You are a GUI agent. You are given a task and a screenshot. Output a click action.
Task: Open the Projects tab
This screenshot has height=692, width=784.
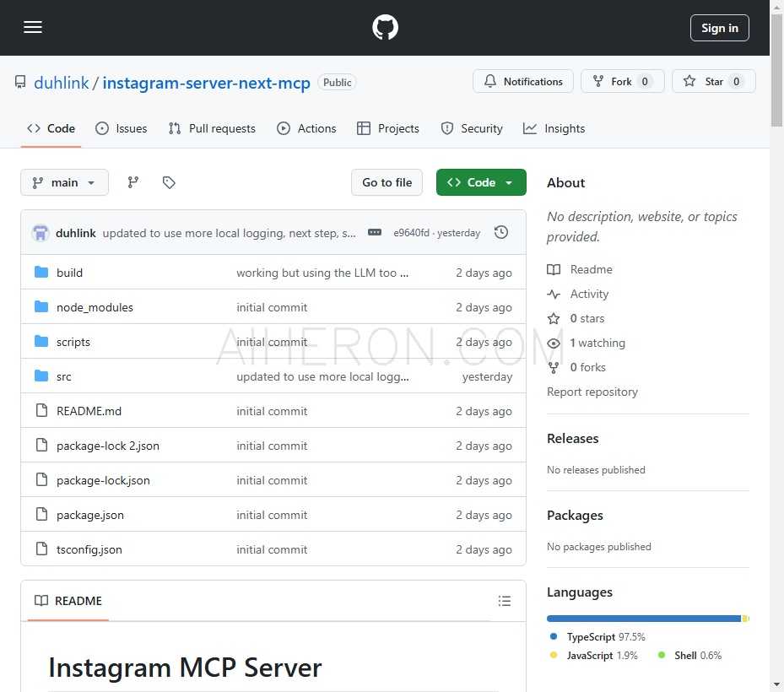coord(388,128)
